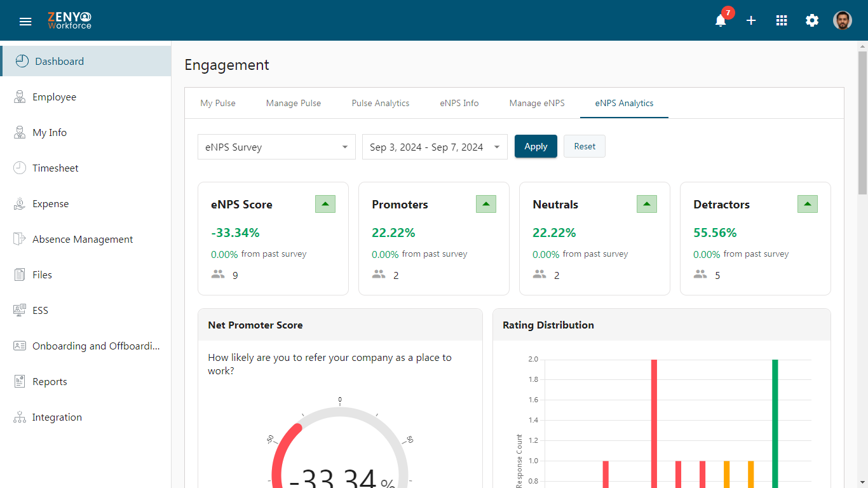This screenshot has width=868, height=488.
Task: Click the Rating Distribution panel title
Action: click(548, 325)
